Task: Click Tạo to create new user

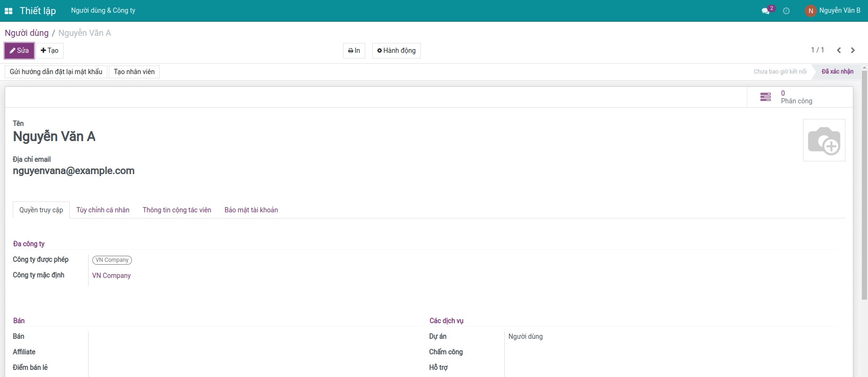Action: 49,50
